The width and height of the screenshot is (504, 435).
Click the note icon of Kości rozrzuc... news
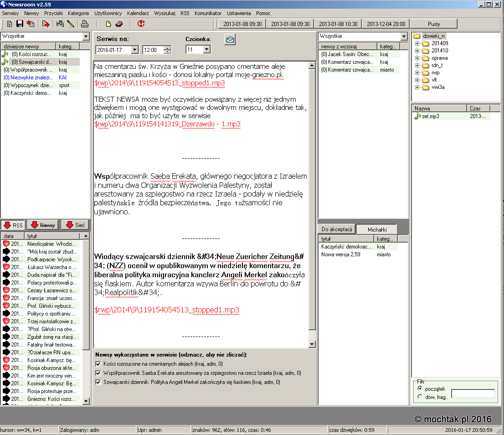(x=5, y=54)
